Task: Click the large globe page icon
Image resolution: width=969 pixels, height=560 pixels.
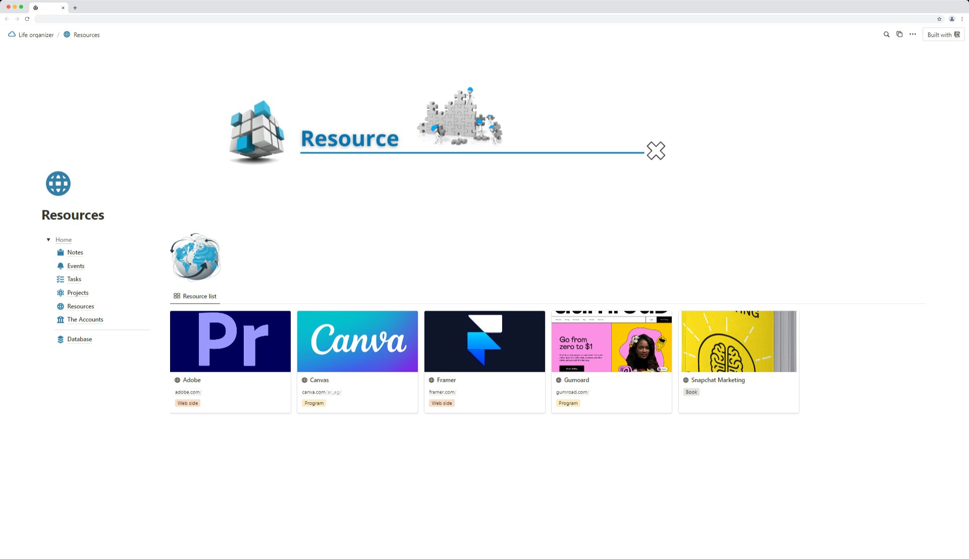Action: 58,184
